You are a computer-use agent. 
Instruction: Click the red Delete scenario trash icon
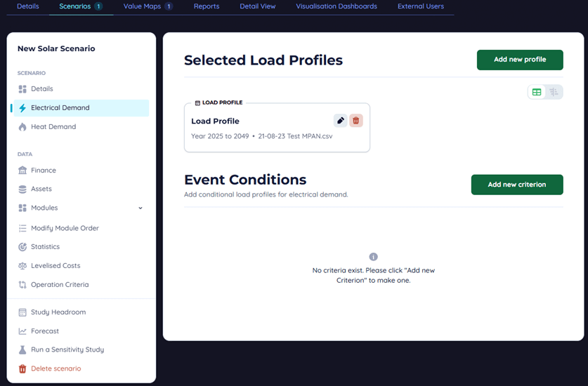point(22,368)
